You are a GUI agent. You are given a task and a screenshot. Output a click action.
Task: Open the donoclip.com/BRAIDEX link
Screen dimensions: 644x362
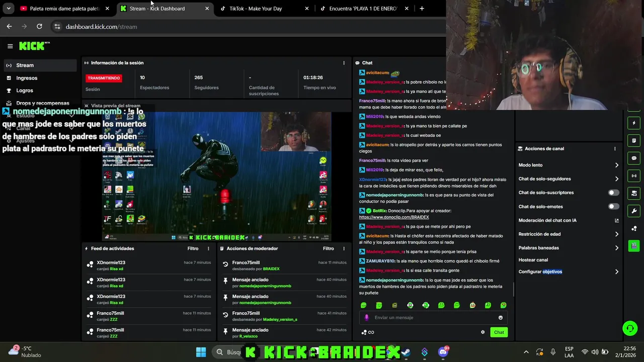click(x=394, y=217)
